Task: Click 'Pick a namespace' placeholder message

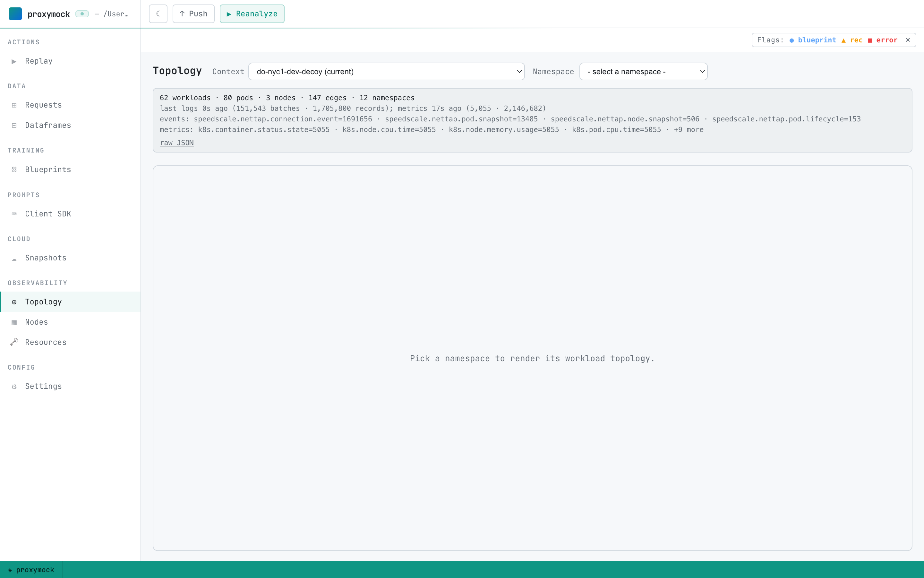Action: pos(532,358)
